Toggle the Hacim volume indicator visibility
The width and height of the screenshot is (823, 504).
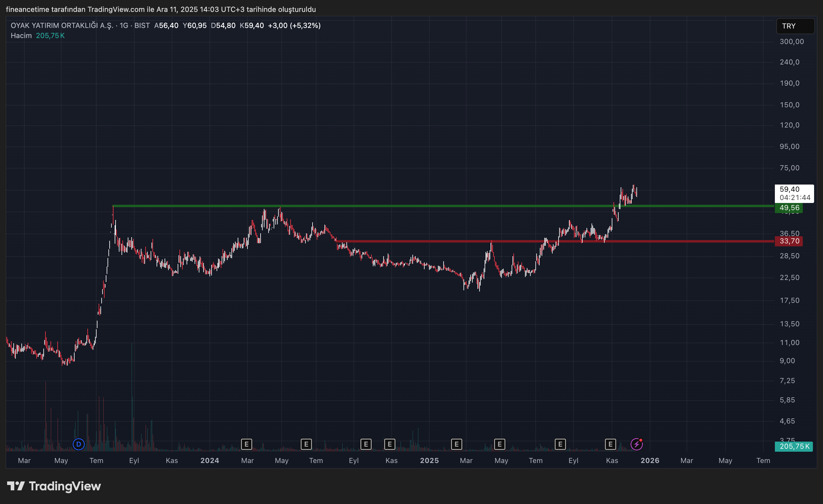21,35
